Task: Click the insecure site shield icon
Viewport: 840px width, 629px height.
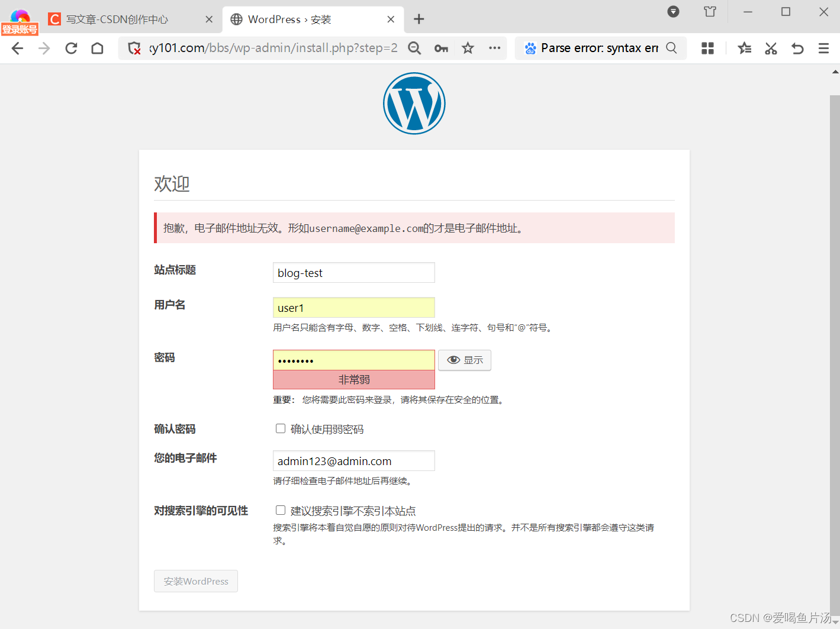Action: click(x=134, y=49)
